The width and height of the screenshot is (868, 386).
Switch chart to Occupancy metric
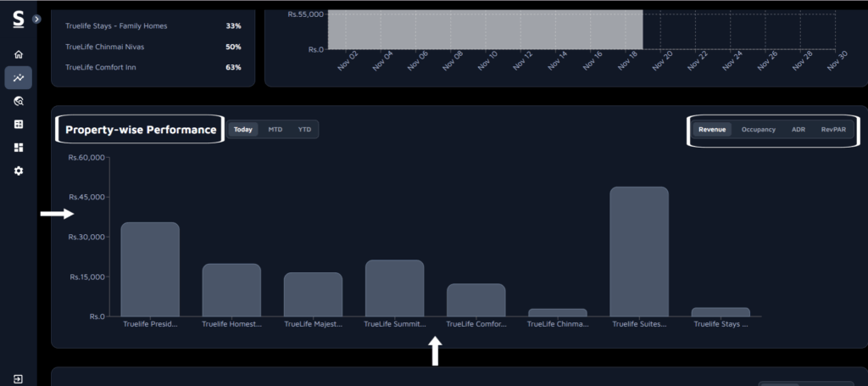click(x=758, y=130)
